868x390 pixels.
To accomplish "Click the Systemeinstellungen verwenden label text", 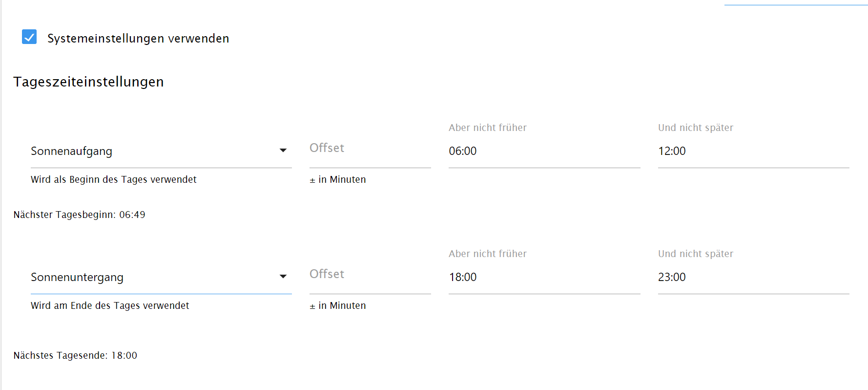I will point(138,39).
